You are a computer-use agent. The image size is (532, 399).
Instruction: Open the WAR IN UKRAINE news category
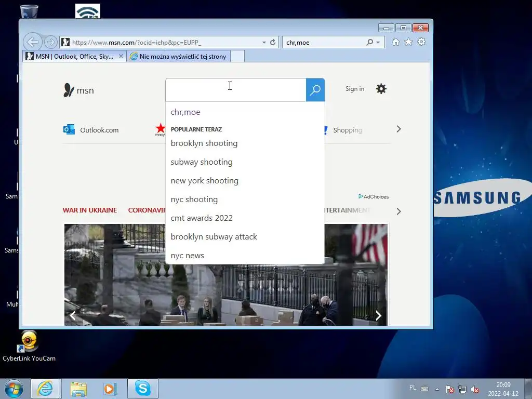tap(89, 210)
